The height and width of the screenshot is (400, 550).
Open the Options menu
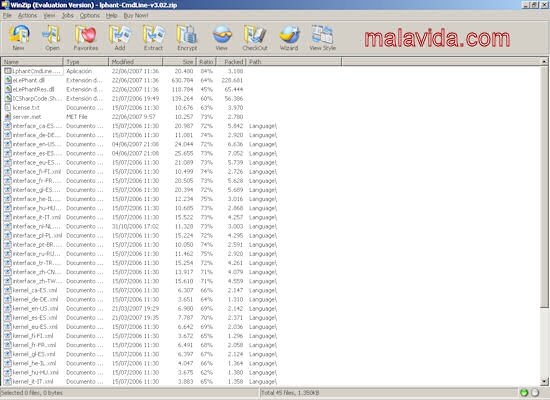90,15
